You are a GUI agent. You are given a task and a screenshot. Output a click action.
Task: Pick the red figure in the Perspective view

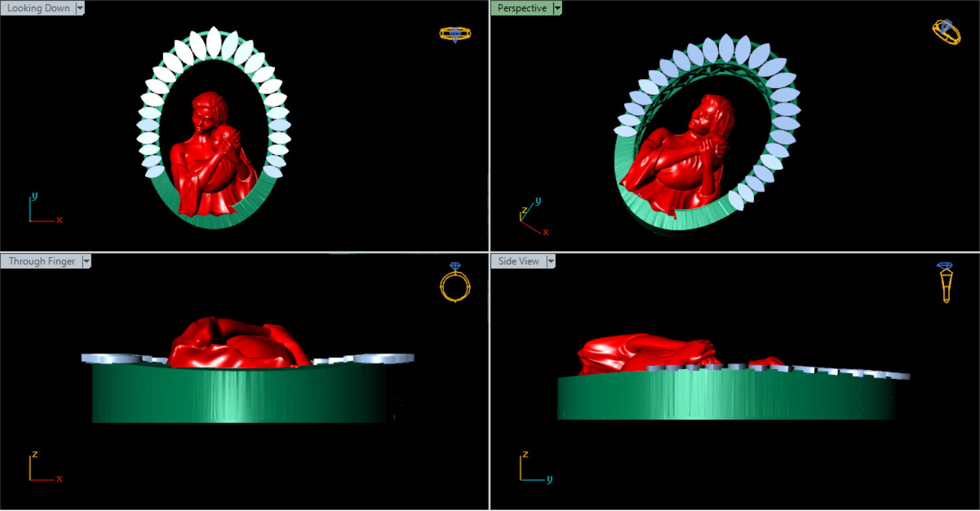679,163
